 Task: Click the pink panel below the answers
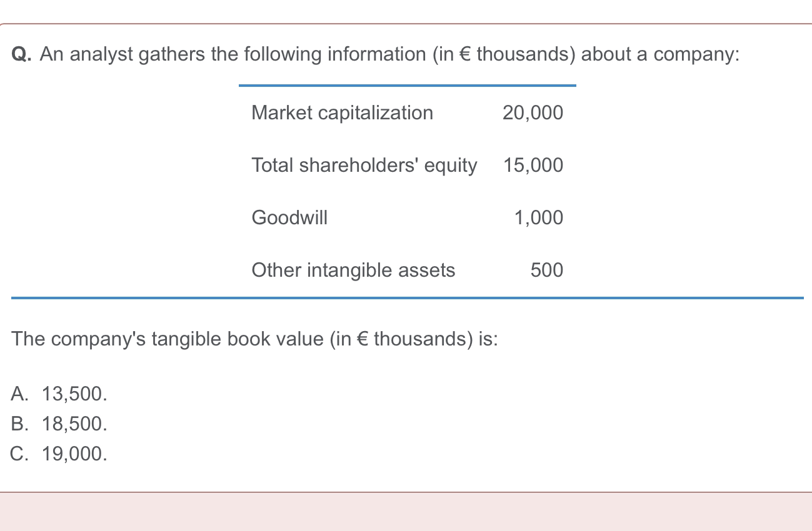(x=406, y=512)
